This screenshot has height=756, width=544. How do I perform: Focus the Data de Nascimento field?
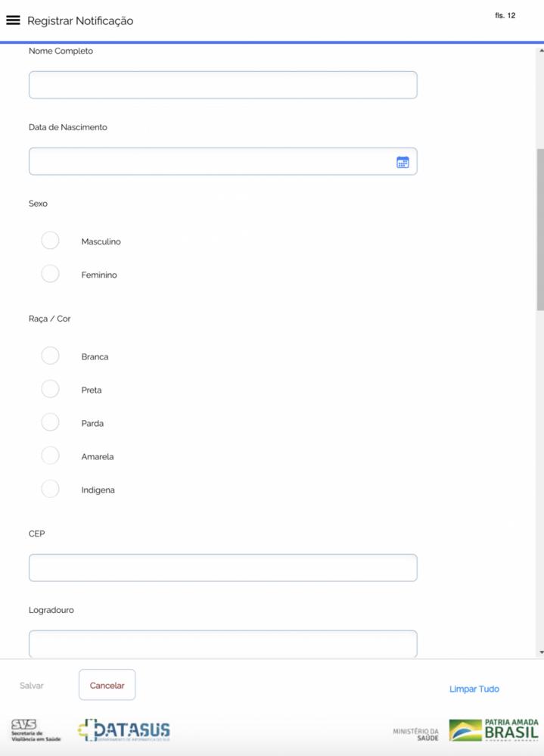[210, 162]
